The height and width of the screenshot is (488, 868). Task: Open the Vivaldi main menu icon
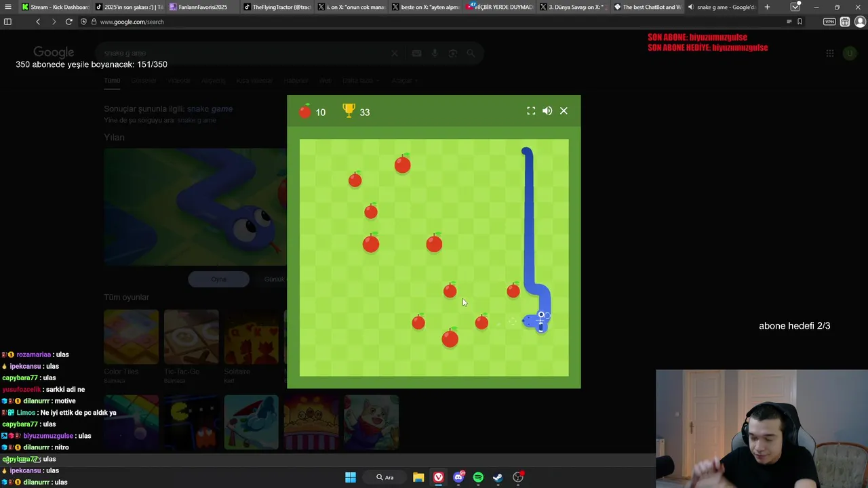tap(7, 7)
